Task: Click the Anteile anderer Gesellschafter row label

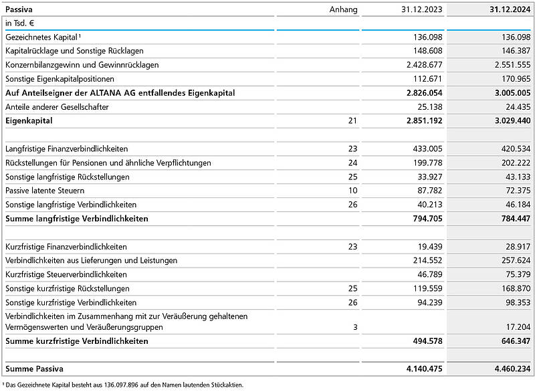Action: click(x=57, y=107)
